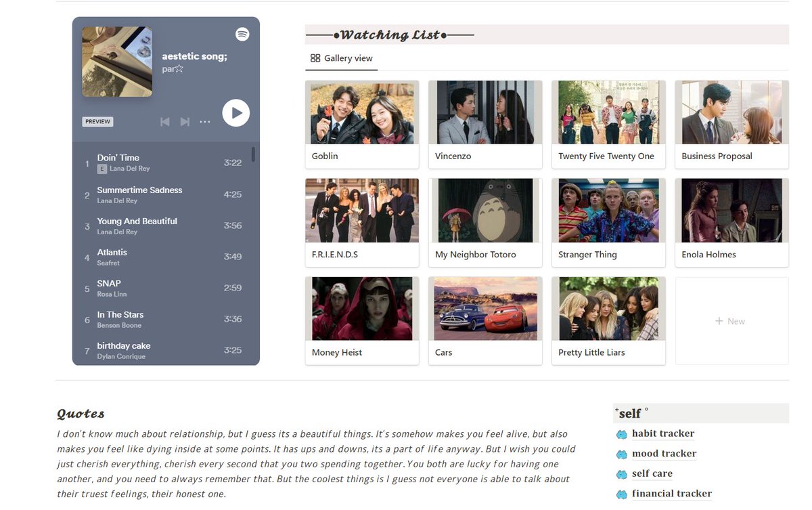The width and height of the screenshot is (812, 510).
Task: Click the explicit E badge under Doin' Time
Action: [102, 169]
